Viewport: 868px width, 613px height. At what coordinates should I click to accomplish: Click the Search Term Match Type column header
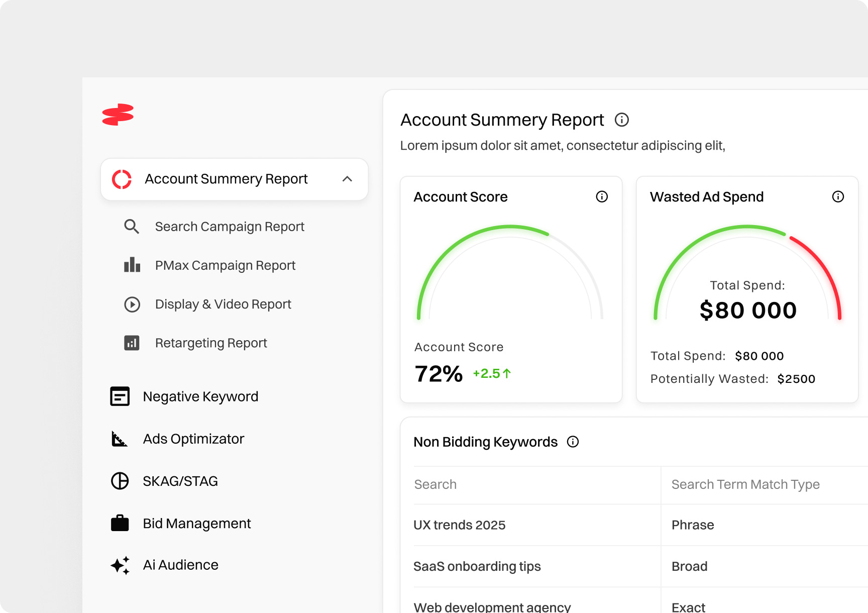(745, 484)
